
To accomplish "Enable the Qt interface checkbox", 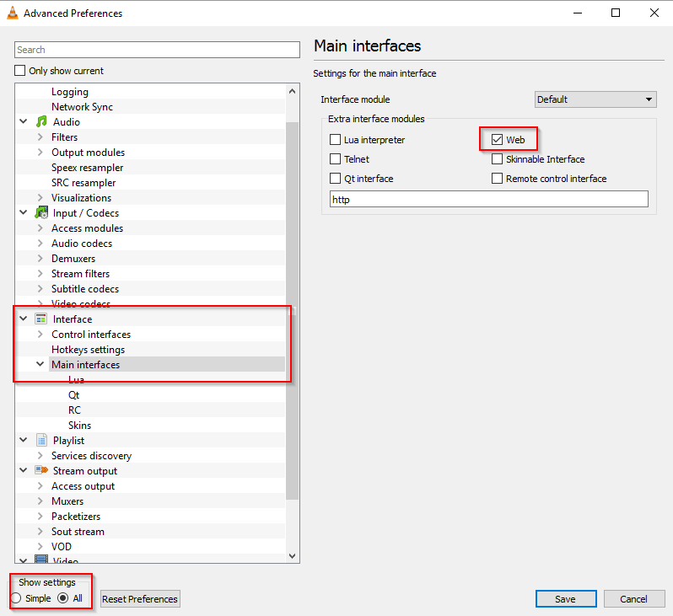I will tap(335, 178).
